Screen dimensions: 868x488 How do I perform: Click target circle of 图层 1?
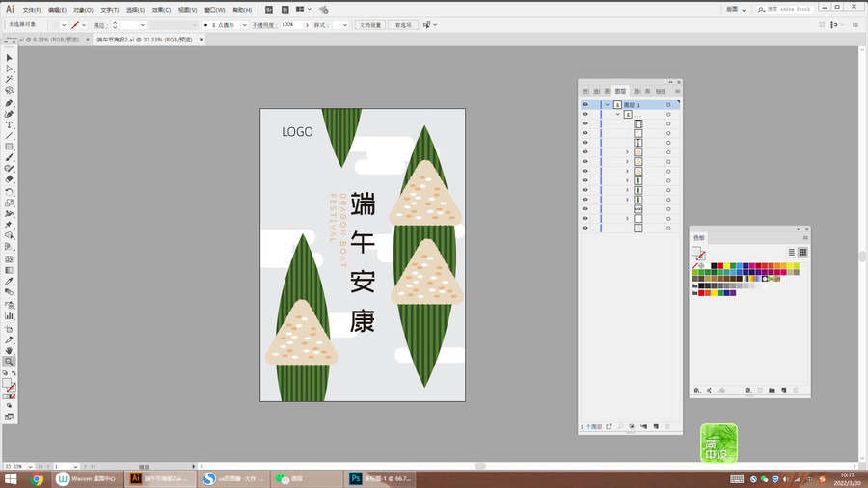668,104
